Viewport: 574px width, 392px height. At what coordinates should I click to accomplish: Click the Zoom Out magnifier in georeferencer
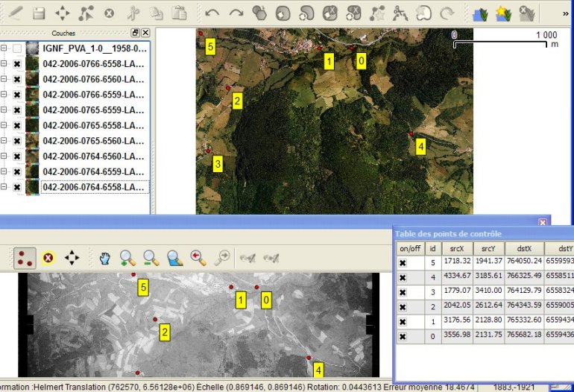point(151,258)
